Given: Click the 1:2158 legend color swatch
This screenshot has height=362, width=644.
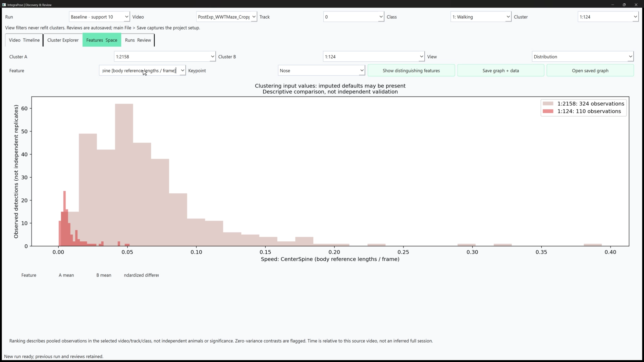Looking at the screenshot, I should (x=548, y=104).
